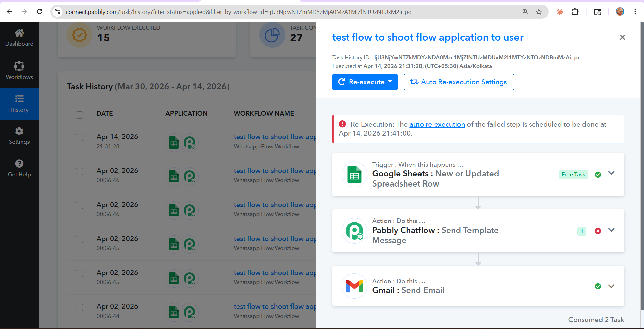Select History in the sidebar

tap(19, 104)
